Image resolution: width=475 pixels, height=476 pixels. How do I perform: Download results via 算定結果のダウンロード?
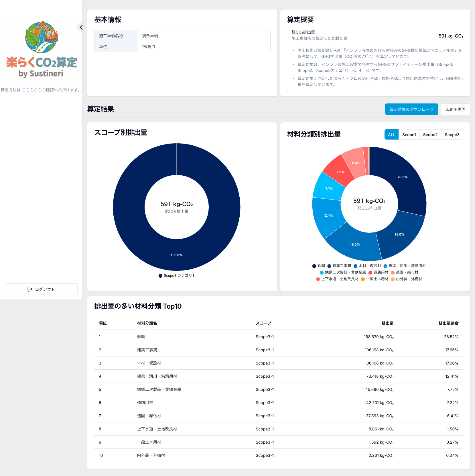coord(411,109)
